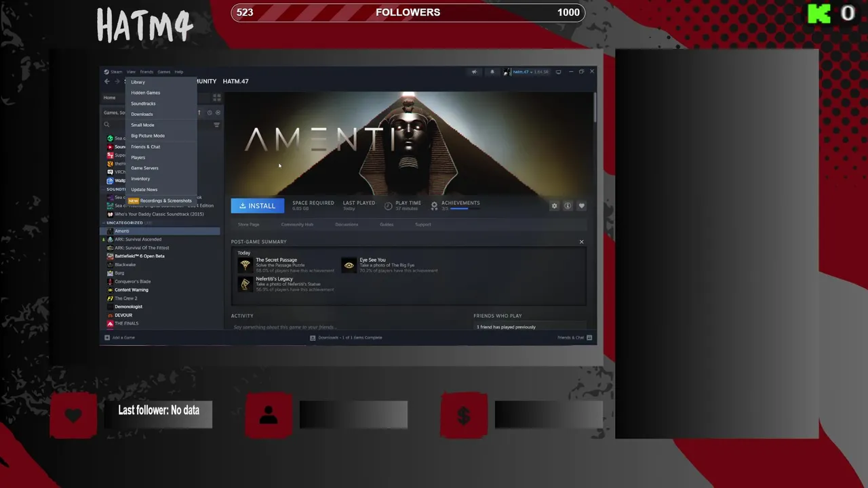Go back with the back arrow
The image size is (868, 488).
[106, 81]
